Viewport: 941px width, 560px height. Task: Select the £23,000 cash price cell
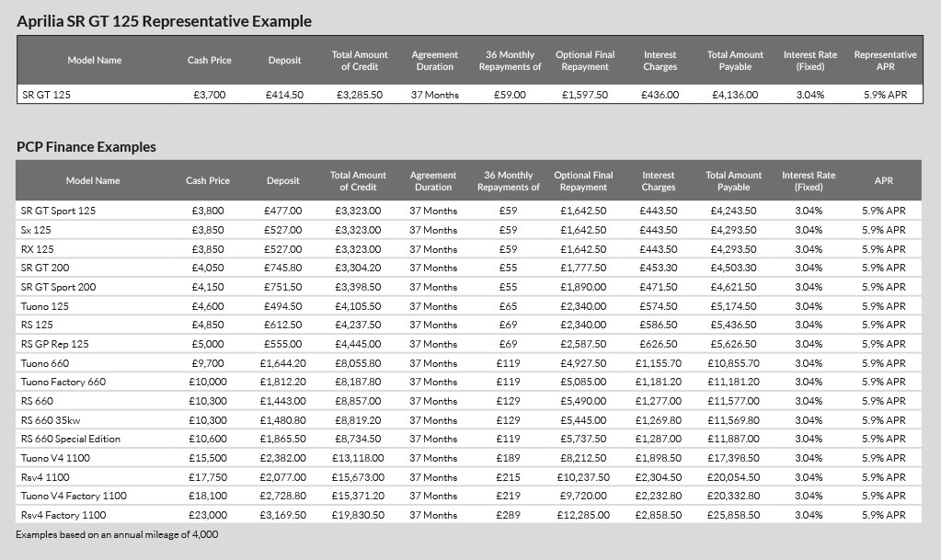(x=208, y=515)
